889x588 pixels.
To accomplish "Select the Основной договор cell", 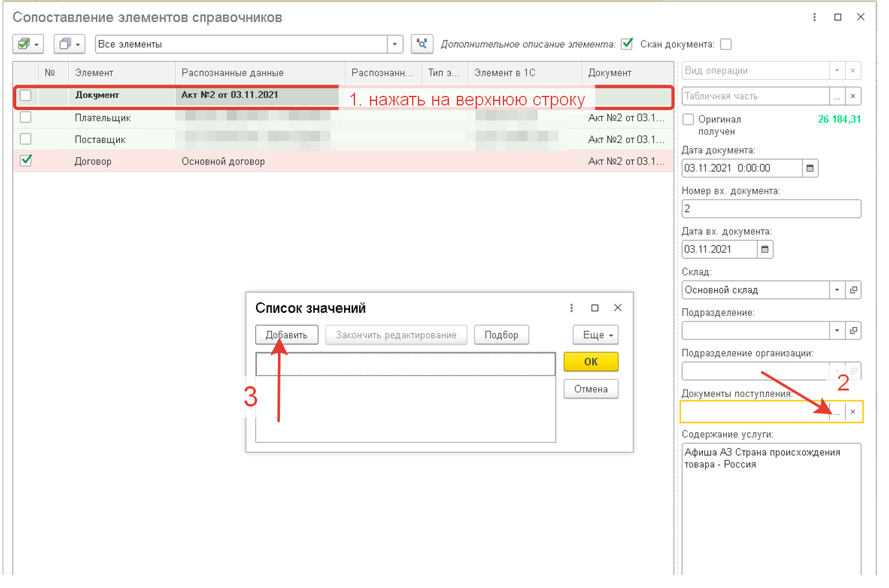I will pyautogui.click(x=260, y=161).
